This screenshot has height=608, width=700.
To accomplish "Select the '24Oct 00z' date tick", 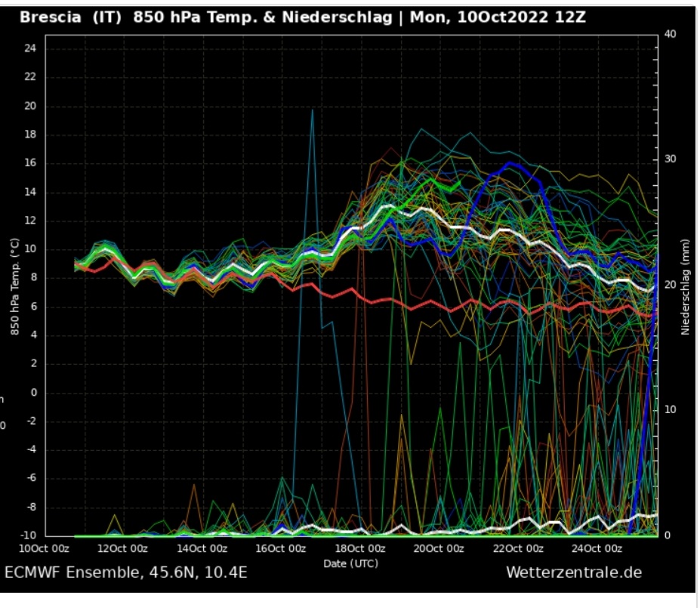I will click(597, 548).
